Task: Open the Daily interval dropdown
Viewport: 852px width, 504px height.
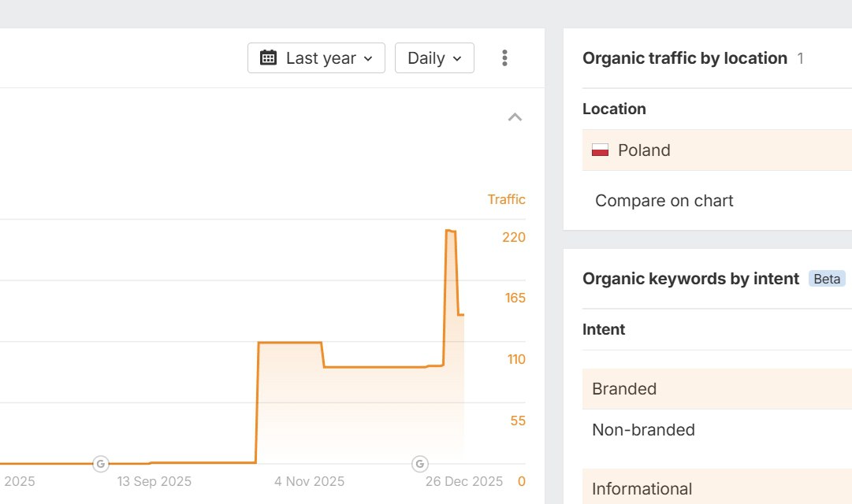Action: coord(434,57)
